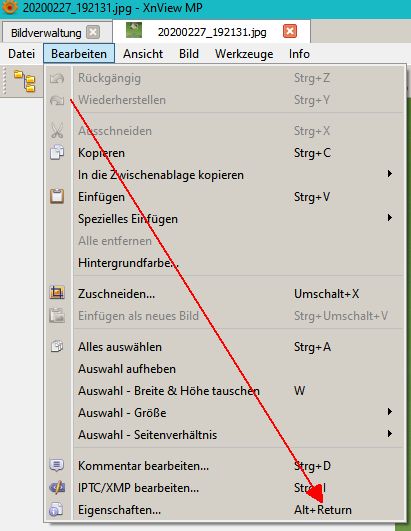411x531 pixels.
Task: Click the Einfügen clipboard icon
Action: click(57, 196)
